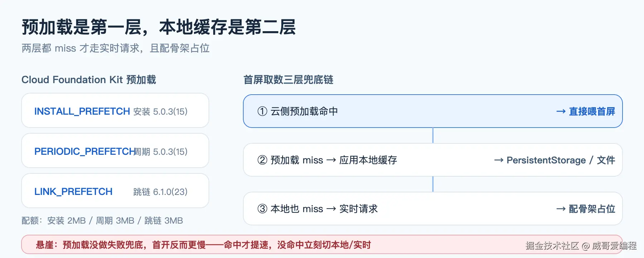Click the 首屏取数三层兜底链 heading

(x=288, y=80)
